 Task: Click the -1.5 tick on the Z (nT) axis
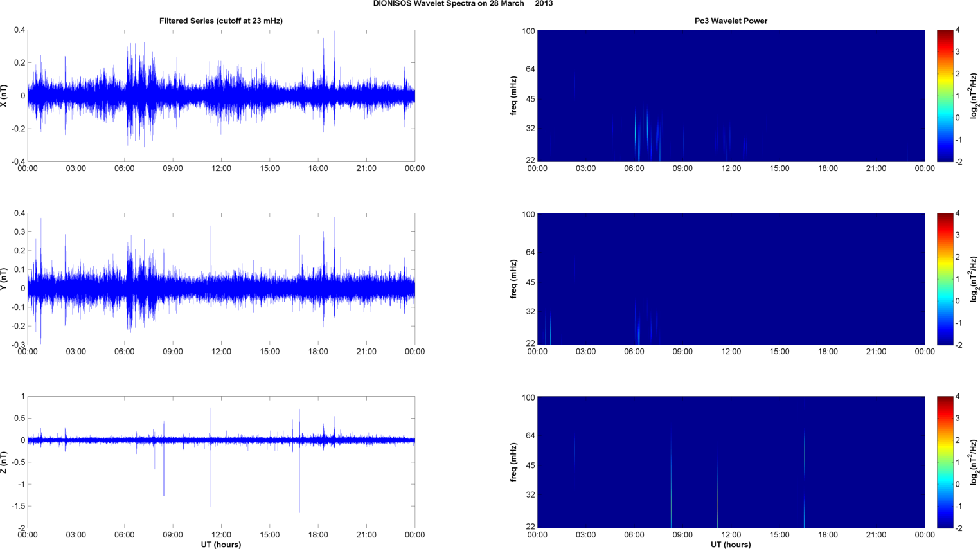click(18, 506)
